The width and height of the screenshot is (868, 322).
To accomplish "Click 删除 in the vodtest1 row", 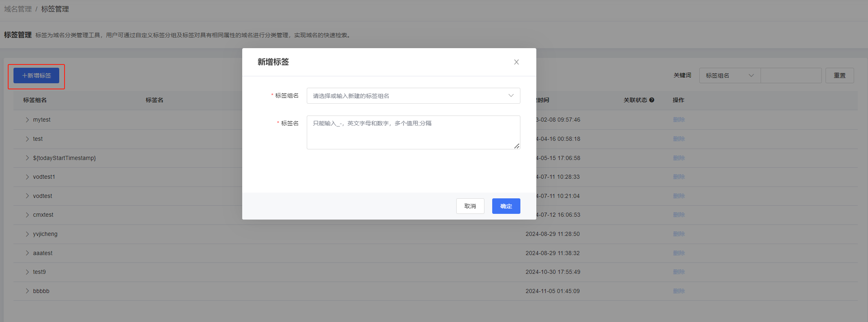I will [x=679, y=177].
